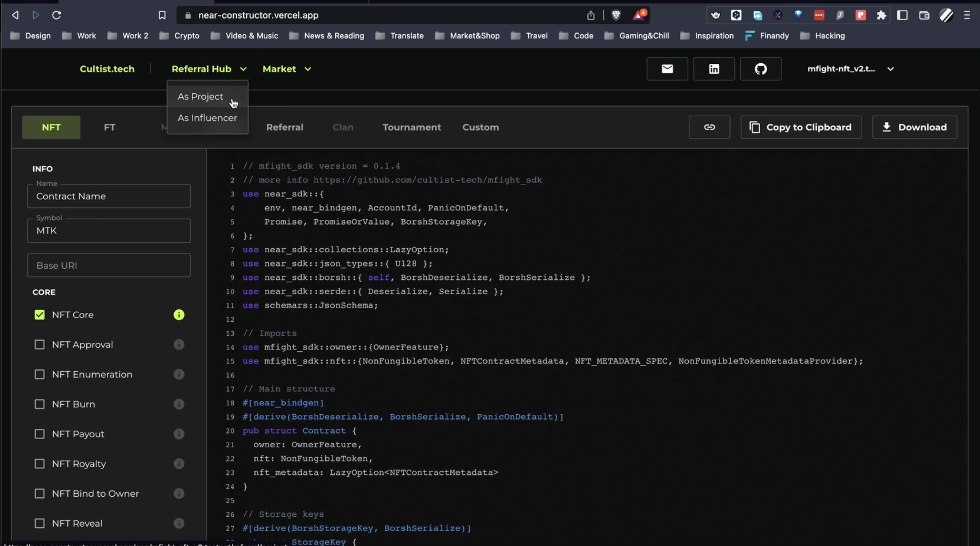The image size is (980, 546).
Task: Open the mfight-nft_v2 account dropdown
Action: click(x=850, y=69)
